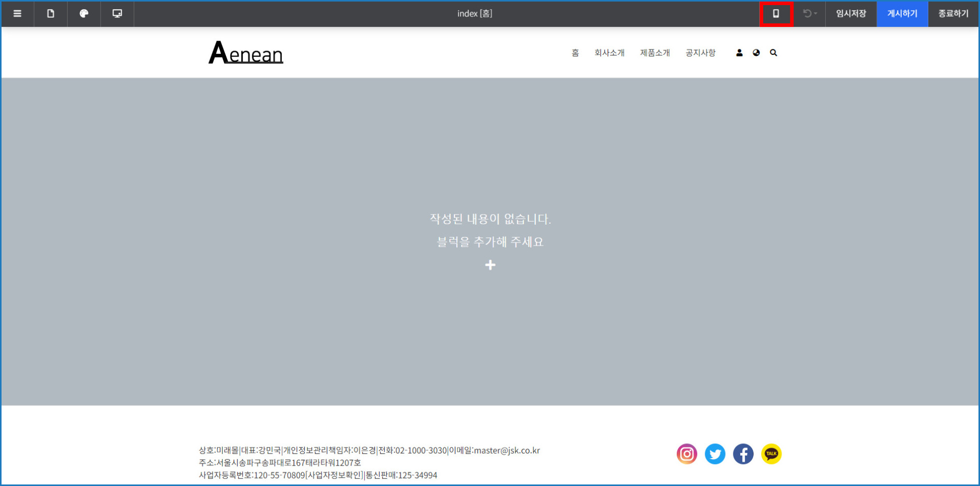Click the Instagram icon in the footer
This screenshot has height=486, width=980.
(x=686, y=454)
